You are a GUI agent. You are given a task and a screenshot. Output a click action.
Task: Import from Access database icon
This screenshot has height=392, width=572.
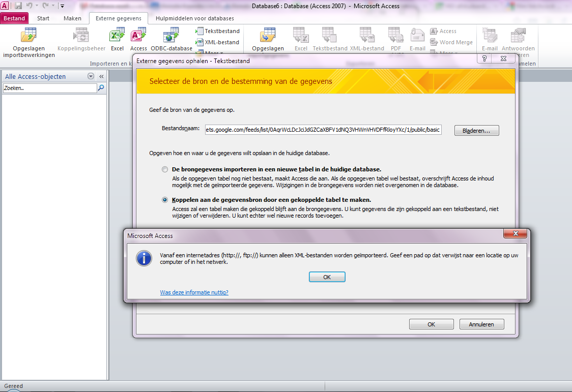(138, 39)
